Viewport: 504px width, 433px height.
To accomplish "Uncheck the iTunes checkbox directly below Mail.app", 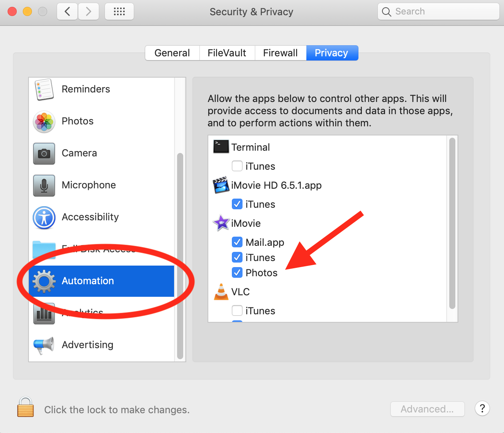I will 237,257.
